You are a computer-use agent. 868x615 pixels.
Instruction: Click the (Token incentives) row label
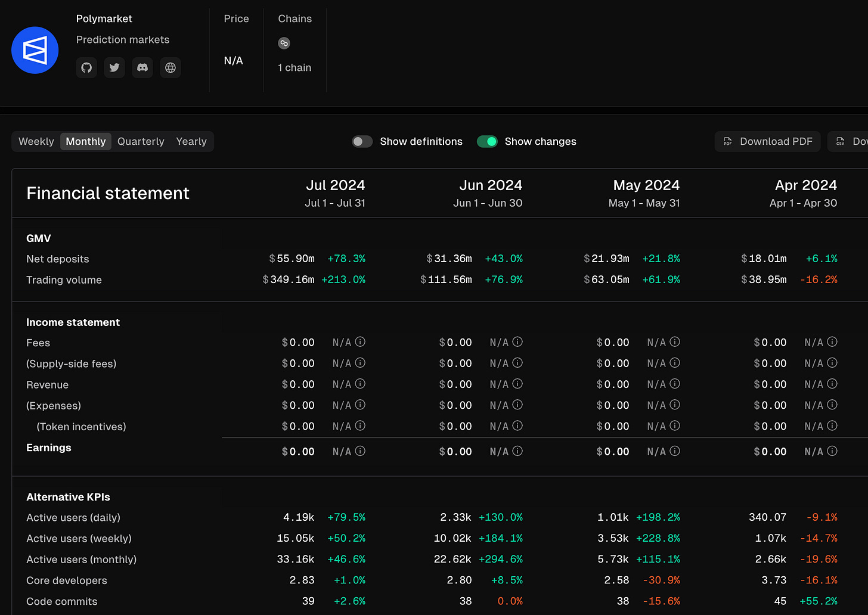(81, 427)
